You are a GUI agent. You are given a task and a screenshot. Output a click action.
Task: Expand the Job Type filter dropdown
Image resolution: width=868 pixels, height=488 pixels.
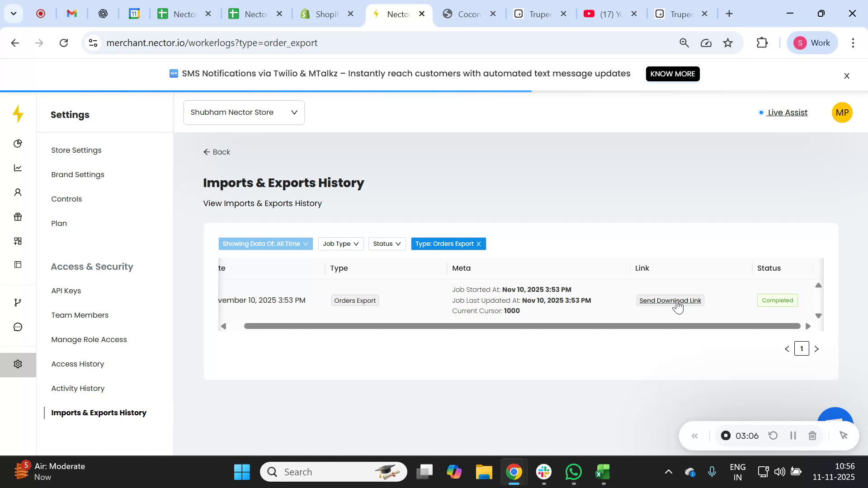pyautogui.click(x=340, y=244)
